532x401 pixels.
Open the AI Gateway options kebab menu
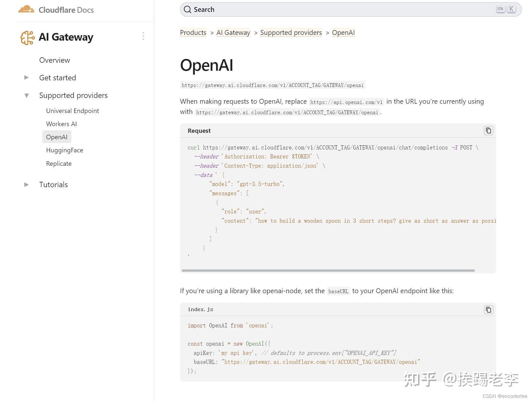point(143,36)
